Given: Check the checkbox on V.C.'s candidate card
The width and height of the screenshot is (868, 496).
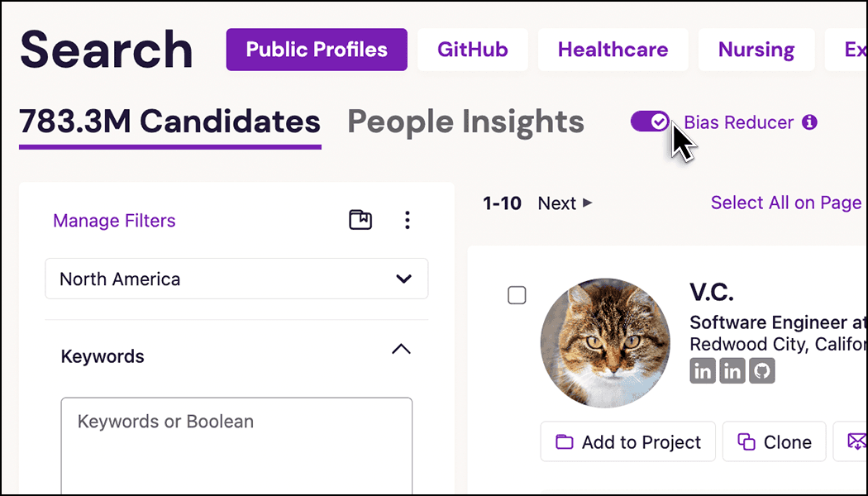Looking at the screenshot, I should [517, 294].
